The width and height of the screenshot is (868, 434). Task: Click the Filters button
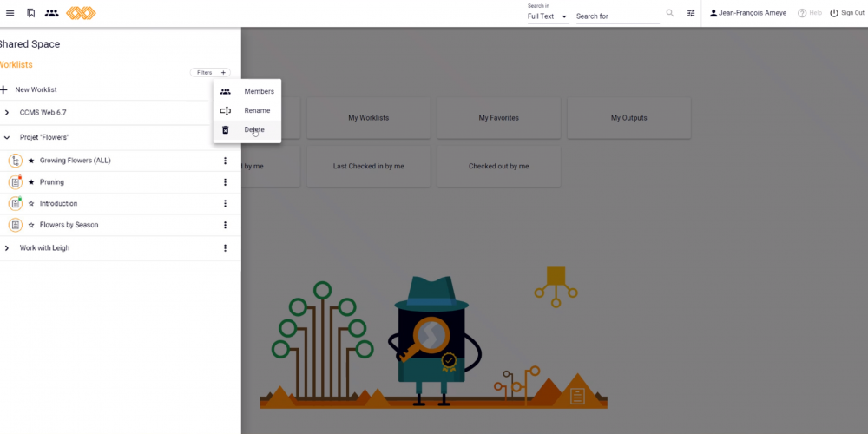point(210,73)
